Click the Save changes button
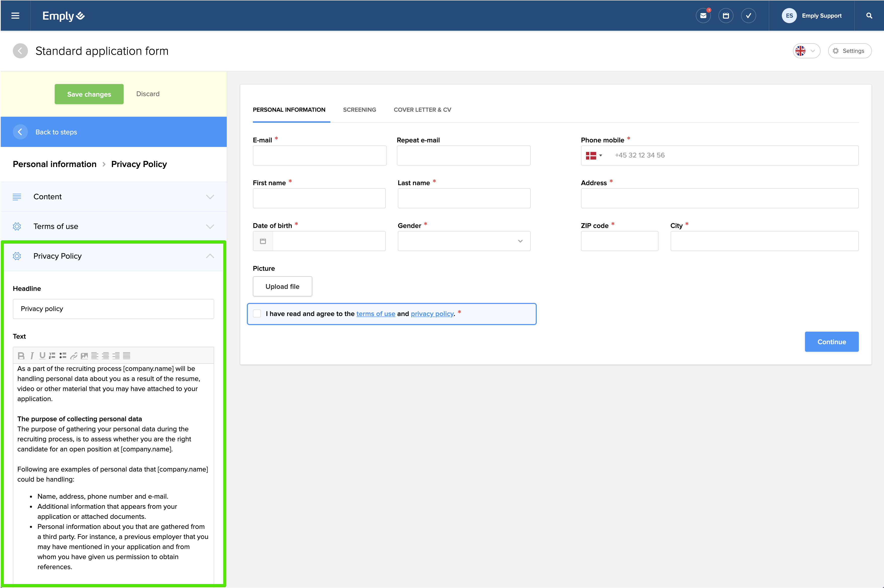884x588 pixels. click(89, 94)
